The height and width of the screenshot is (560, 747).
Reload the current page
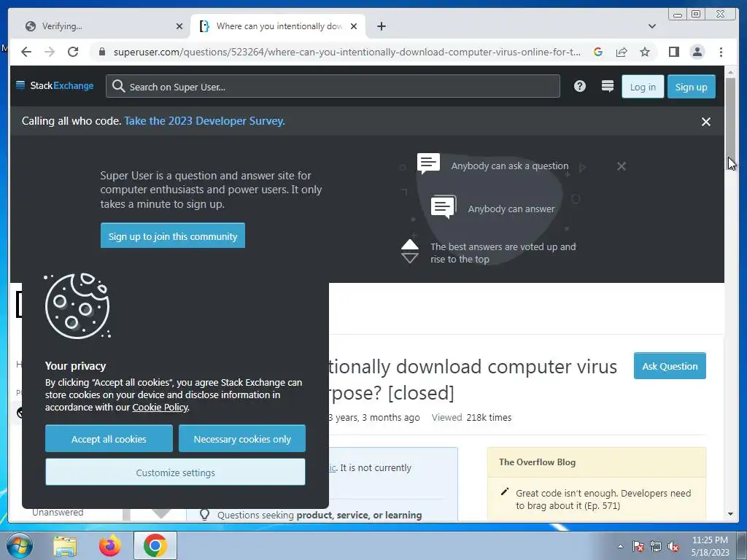pyautogui.click(x=73, y=52)
